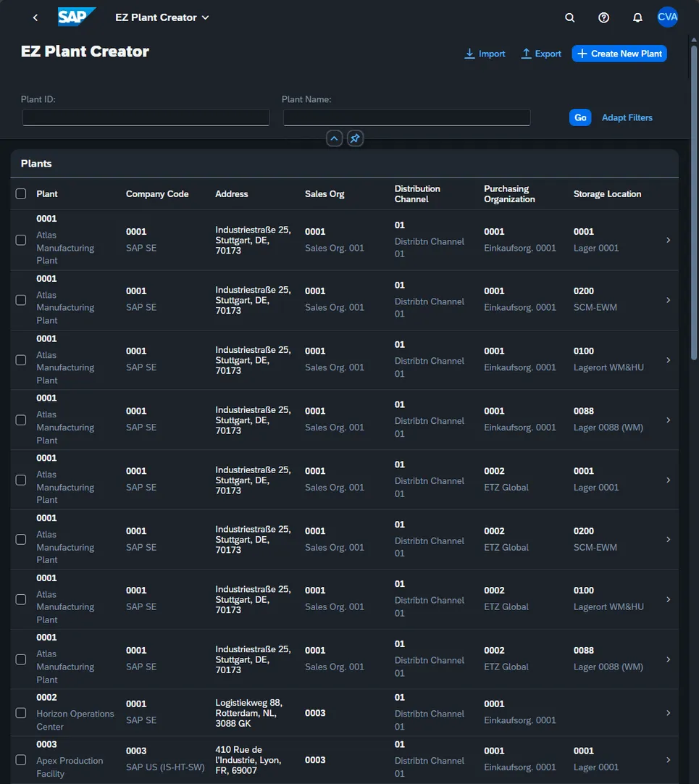The width and height of the screenshot is (699, 784).
Task: Open details arrow for ETZ Global Lager 0088 (WM) row
Action: (668, 659)
